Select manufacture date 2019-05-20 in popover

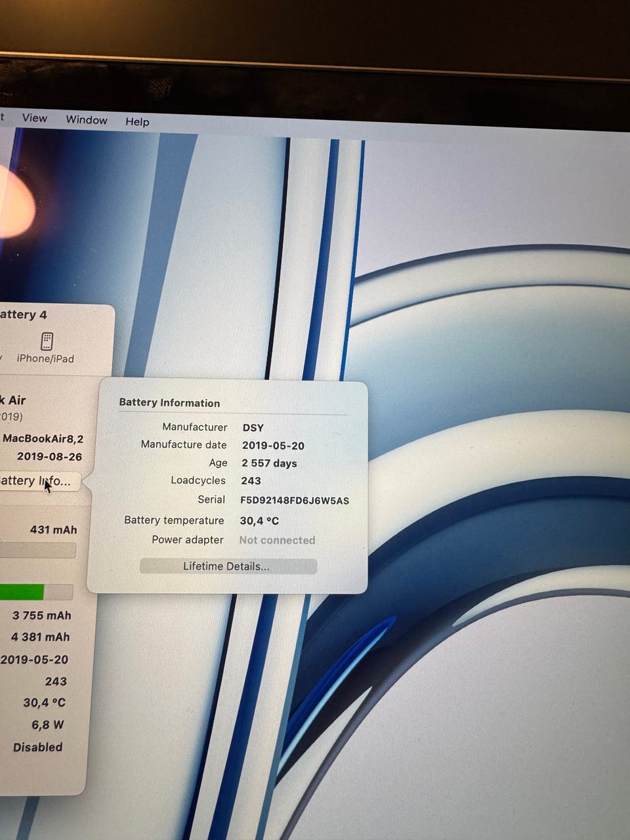point(273,446)
